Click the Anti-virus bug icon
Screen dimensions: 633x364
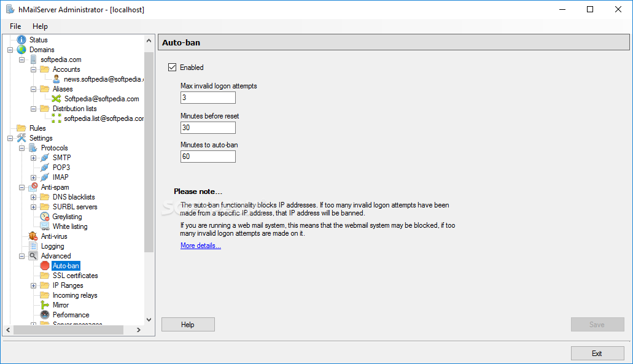pos(33,236)
